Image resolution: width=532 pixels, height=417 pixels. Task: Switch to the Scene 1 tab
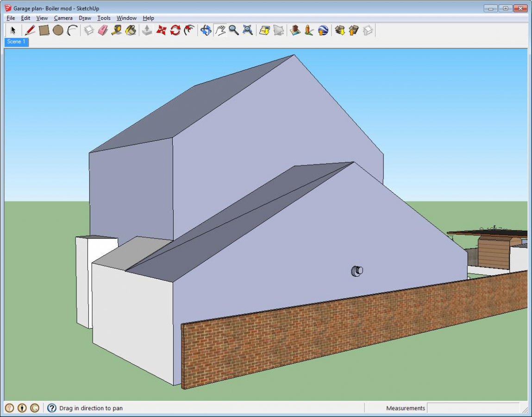[x=17, y=42]
